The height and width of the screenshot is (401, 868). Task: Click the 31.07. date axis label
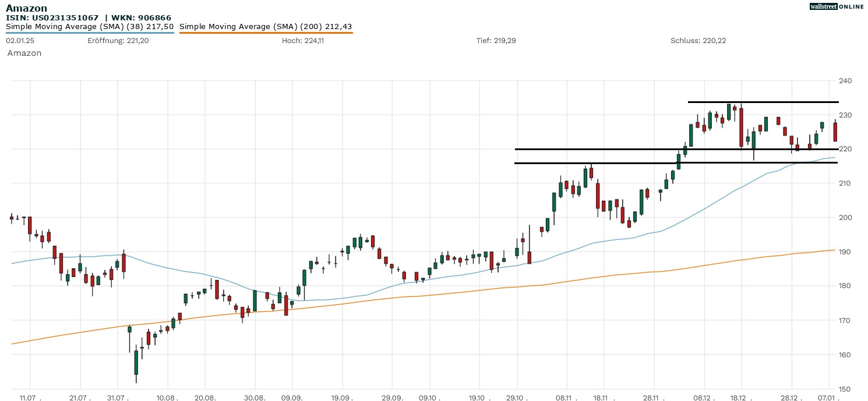coord(118,398)
